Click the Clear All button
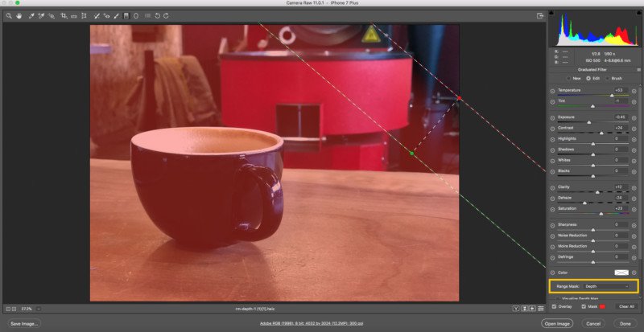 tap(626, 306)
